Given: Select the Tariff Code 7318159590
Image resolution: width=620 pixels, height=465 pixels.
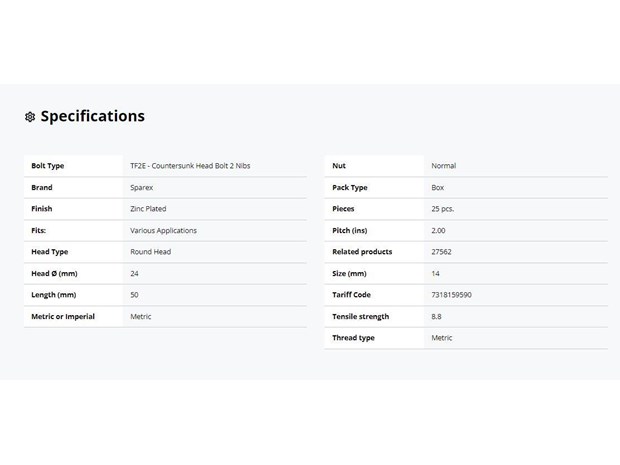Looking at the screenshot, I should [x=451, y=295].
